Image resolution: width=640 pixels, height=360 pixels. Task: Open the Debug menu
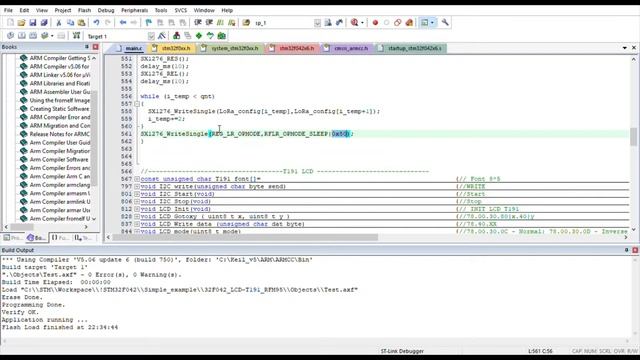coord(106,10)
